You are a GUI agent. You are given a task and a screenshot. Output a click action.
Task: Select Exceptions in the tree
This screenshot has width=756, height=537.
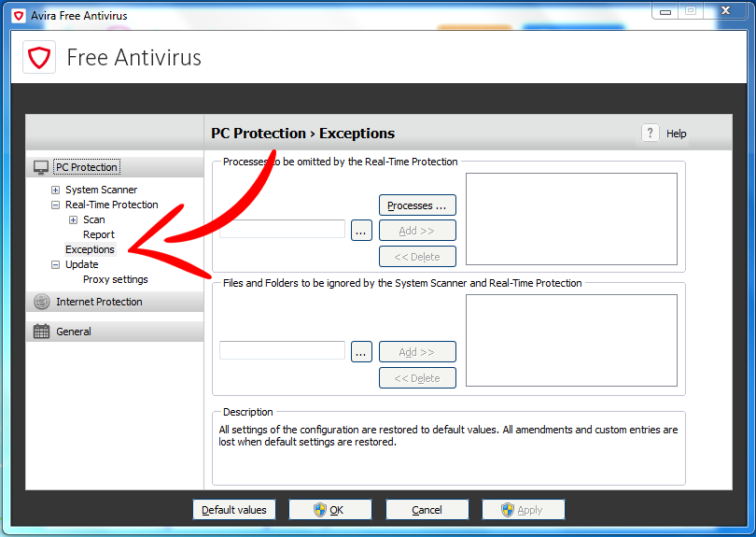pyautogui.click(x=91, y=249)
